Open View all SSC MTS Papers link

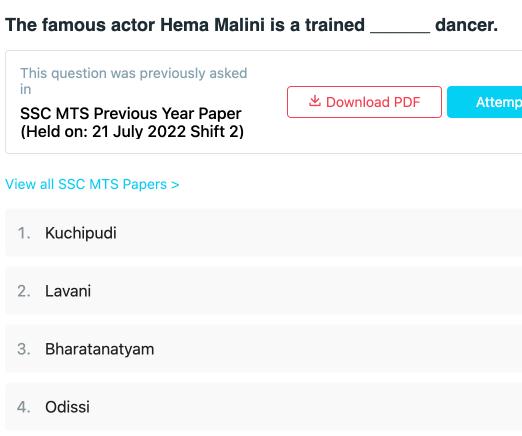tap(92, 184)
